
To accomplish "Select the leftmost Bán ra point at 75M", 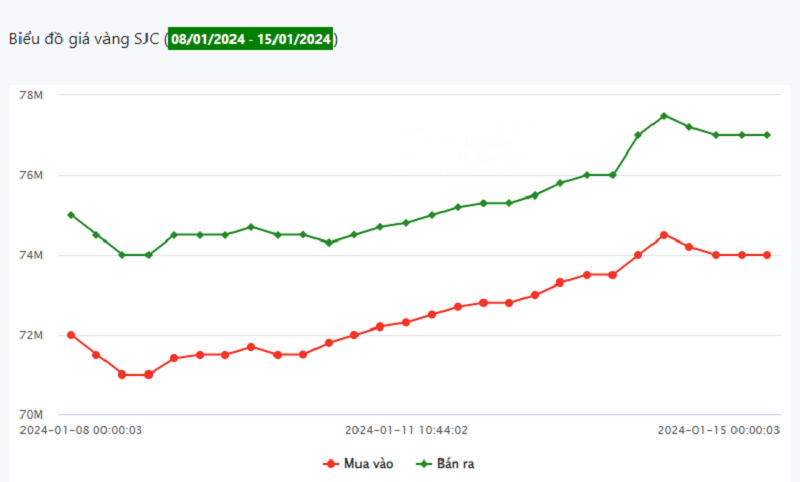I will 71,215.
